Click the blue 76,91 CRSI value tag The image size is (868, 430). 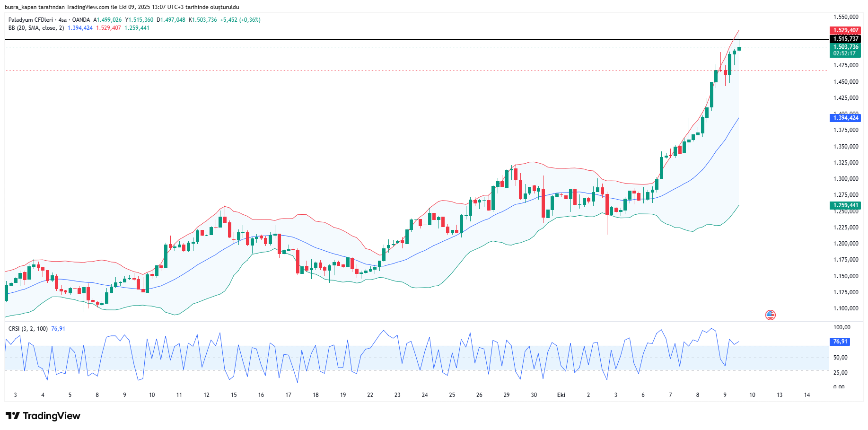tap(840, 342)
